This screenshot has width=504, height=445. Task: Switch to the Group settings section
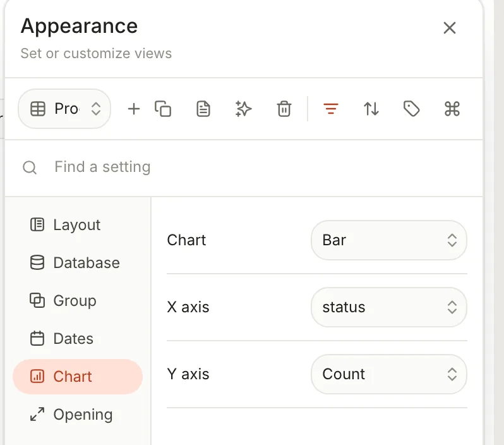78,301
